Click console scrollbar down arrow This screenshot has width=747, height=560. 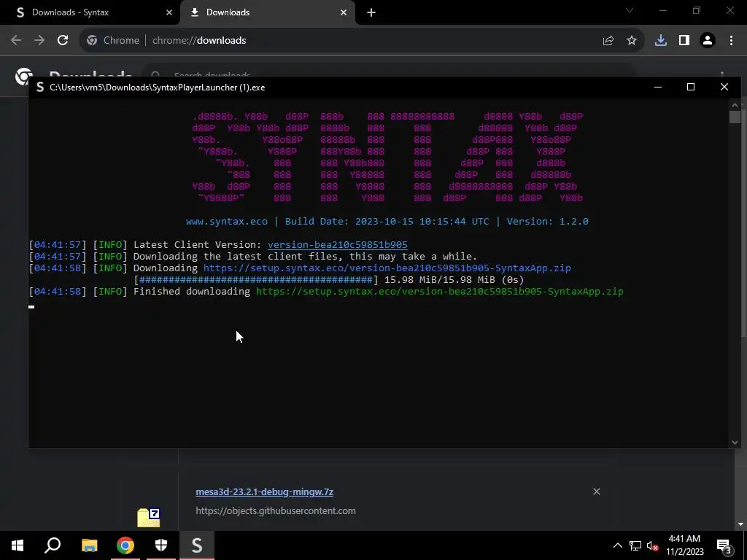pos(735,443)
